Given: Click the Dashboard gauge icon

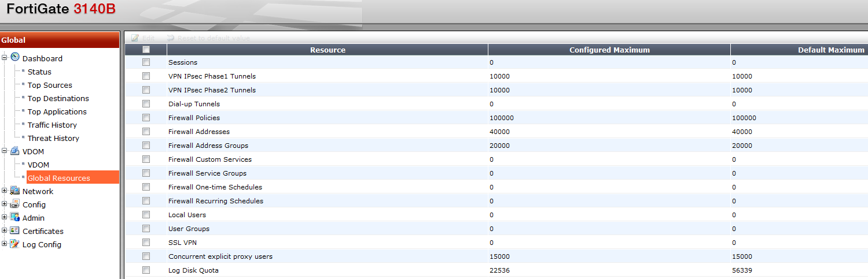Looking at the screenshot, I should tap(15, 57).
